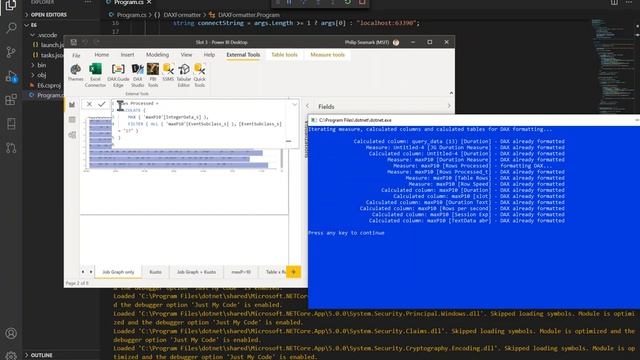Click the bar chart visual
This screenshot has height=360, width=640.
pyautogui.click(x=183, y=144)
